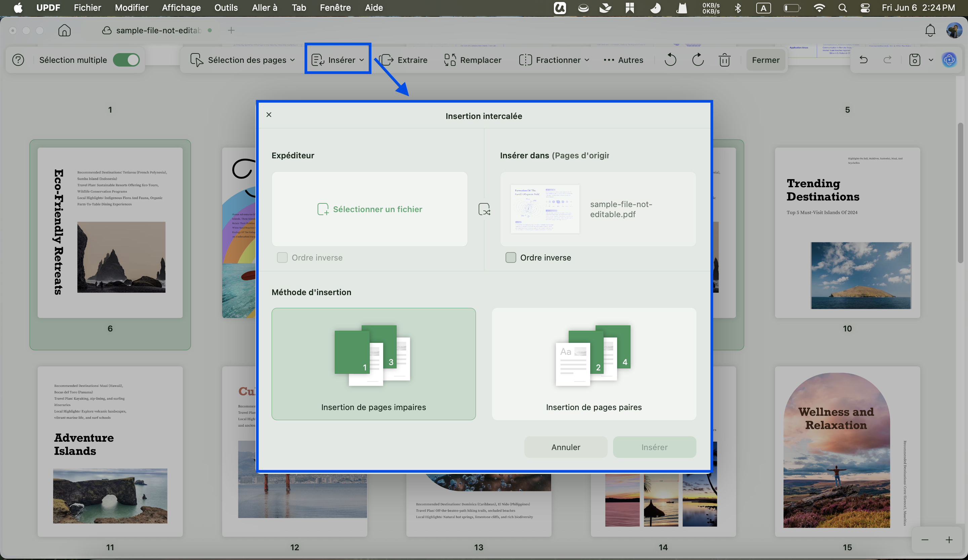Viewport: 968px width, 560px height.
Task: Click the Extraire tool
Action: (x=403, y=60)
